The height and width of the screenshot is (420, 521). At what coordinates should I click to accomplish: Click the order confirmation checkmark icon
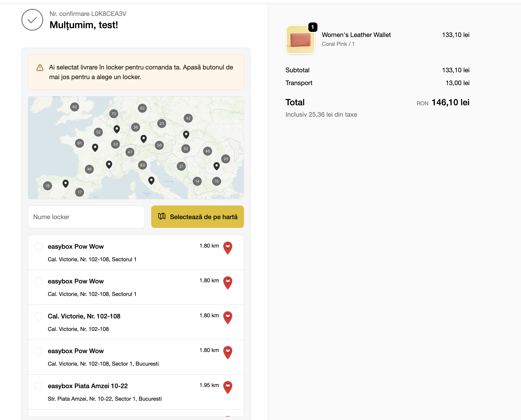point(32,20)
